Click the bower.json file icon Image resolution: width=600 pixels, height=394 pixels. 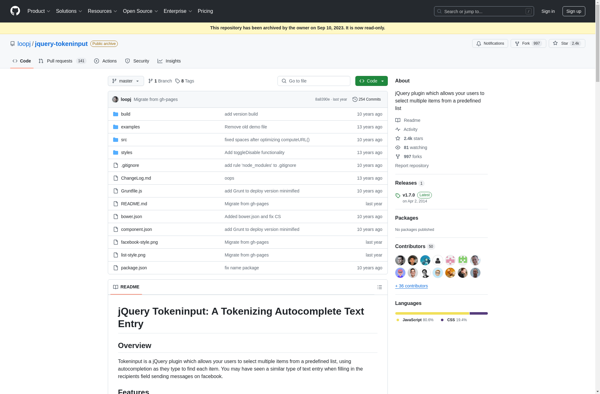click(x=116, y=217)
